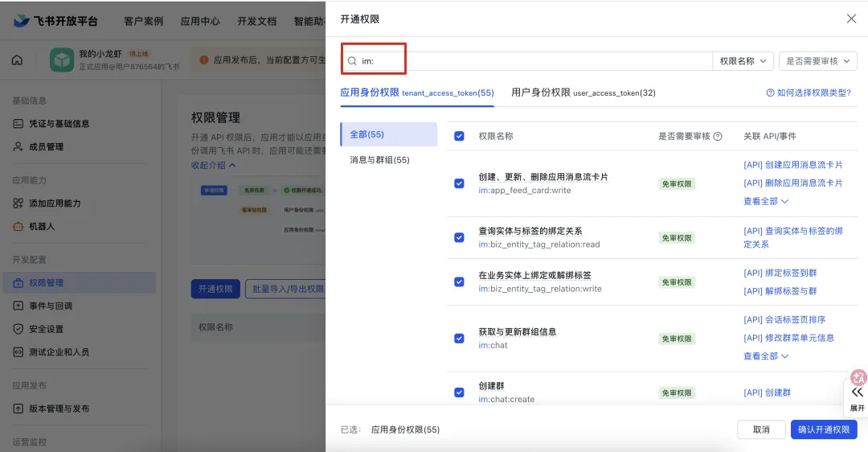Uncheck im:app_feed_card:write permission

click(459, 183)
